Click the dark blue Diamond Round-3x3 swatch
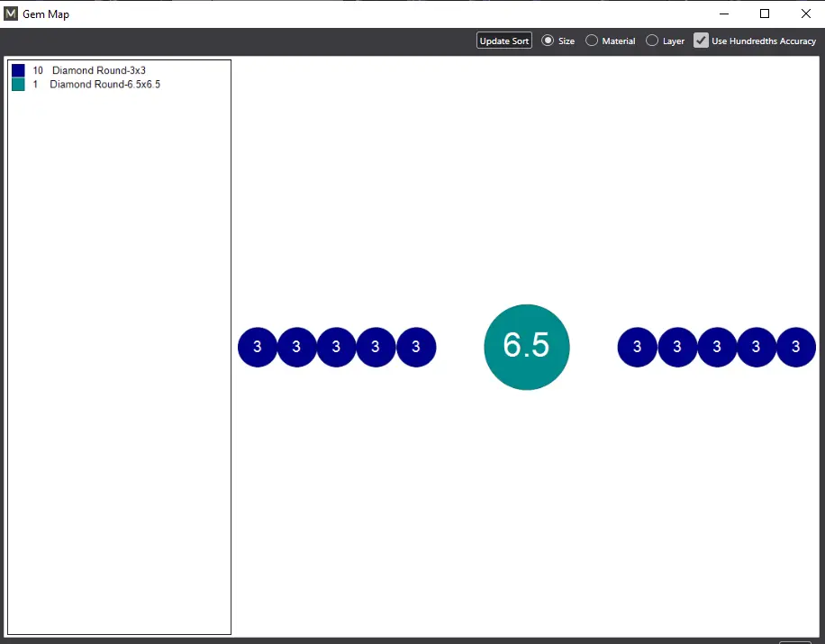Viewport: 825px width, 644px height. (x=18, y=70)
